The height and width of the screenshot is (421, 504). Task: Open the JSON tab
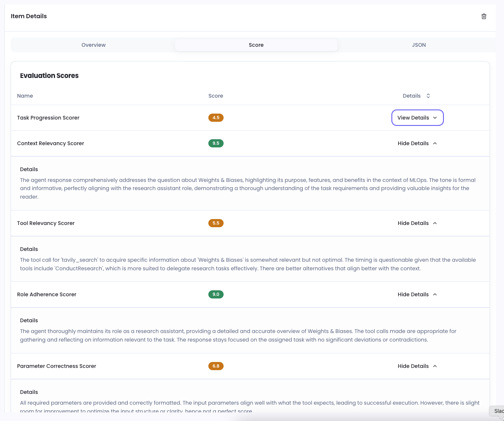(419, 45)
